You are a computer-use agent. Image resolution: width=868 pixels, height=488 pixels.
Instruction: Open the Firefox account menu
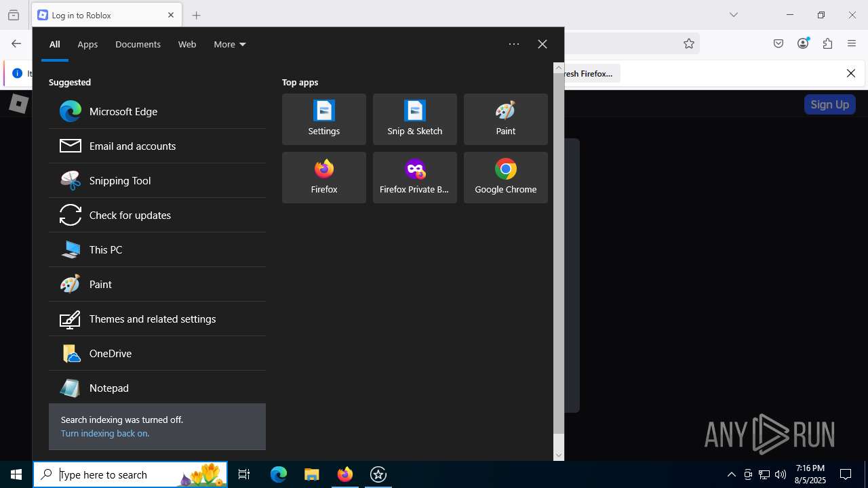(x=803, y=43)
